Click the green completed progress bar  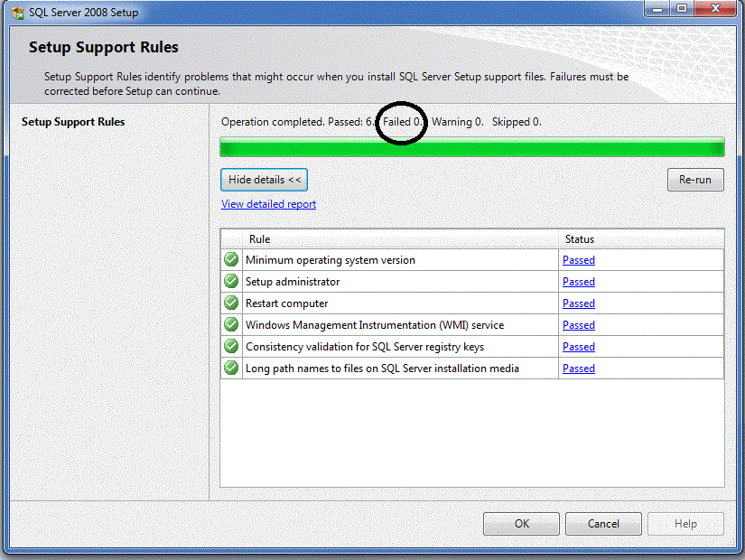tap(471, 147)
